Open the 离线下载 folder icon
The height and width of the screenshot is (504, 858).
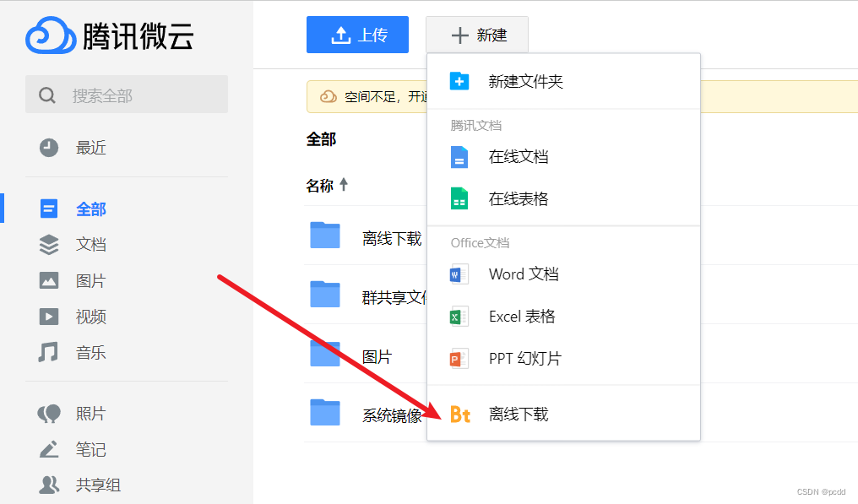(x=325, y=236)
